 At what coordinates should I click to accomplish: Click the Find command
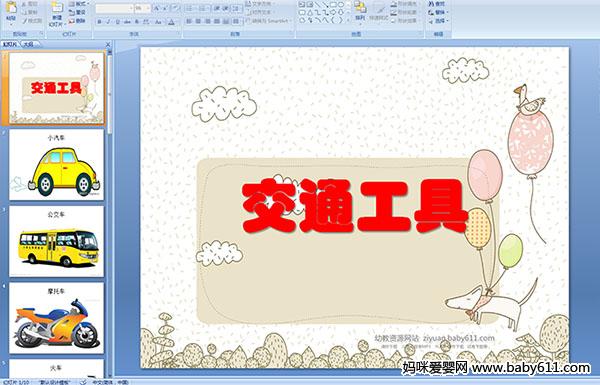coord(437,4)
